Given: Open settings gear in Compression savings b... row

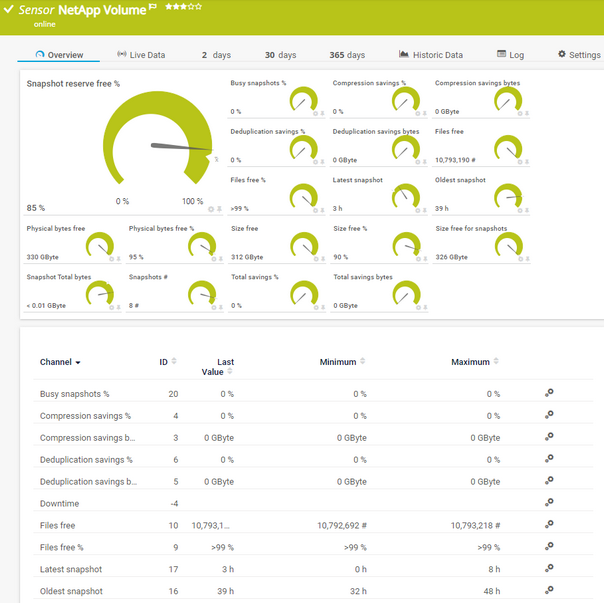Looking at the screenshot, I should (549, 437).
